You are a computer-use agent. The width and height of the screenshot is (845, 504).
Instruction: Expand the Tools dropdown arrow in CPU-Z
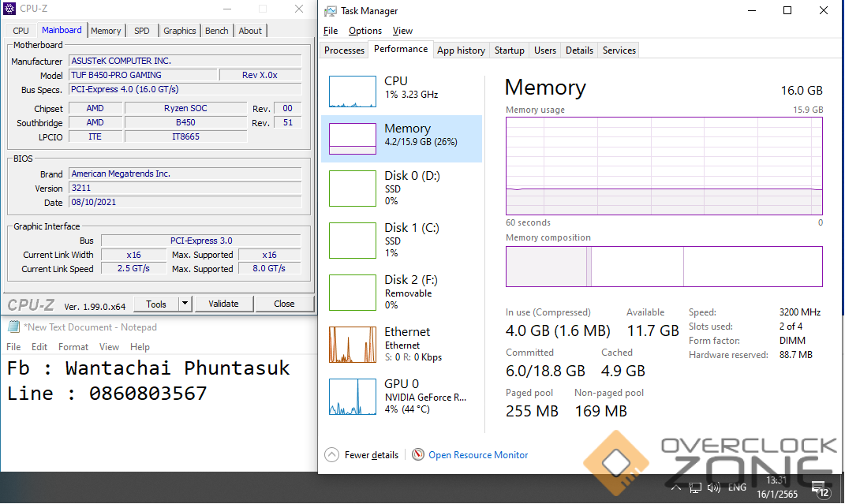[x=185, y=304]
